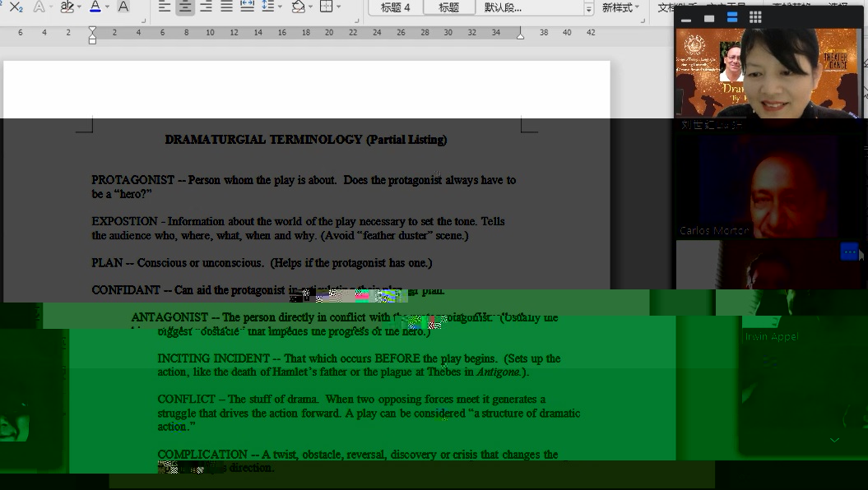Apply distributed alignment
The width and height of the screenshot is (868, 490).
coord(247,7)
